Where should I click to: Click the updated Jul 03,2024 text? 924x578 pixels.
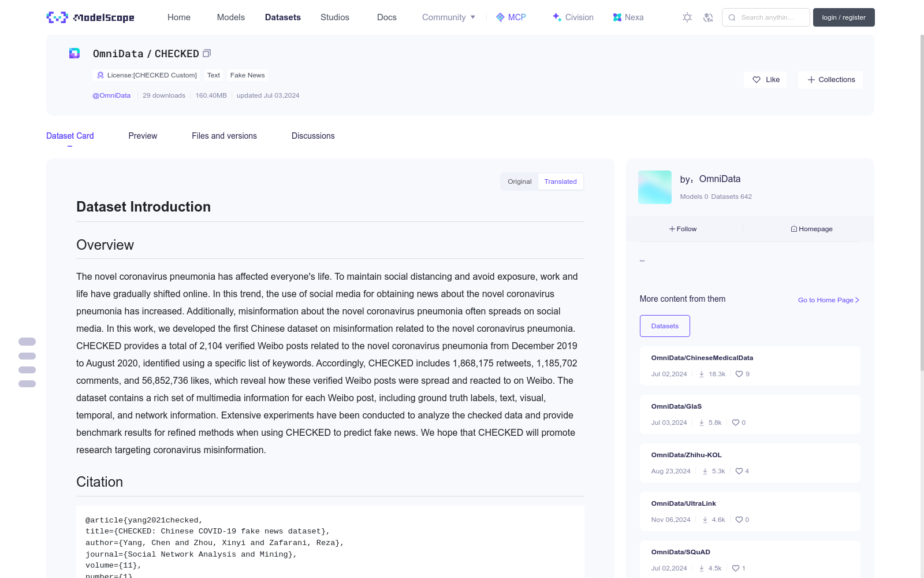268,95
